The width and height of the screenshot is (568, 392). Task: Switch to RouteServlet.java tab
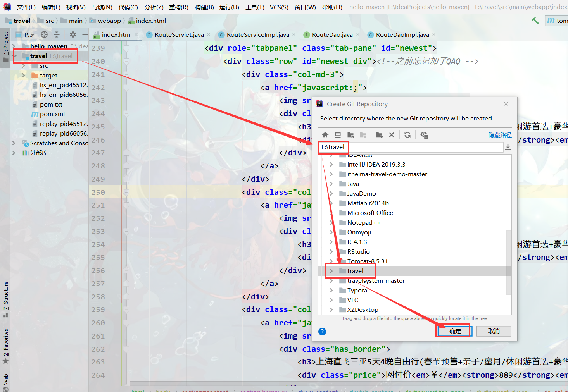pos(179,34)
